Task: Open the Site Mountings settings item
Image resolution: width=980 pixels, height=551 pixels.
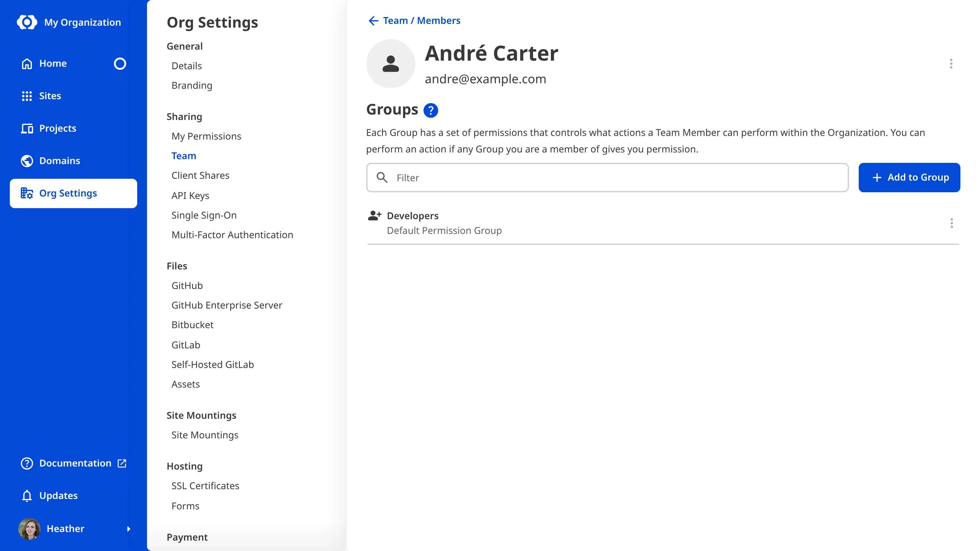Action: tap(205, 435)
